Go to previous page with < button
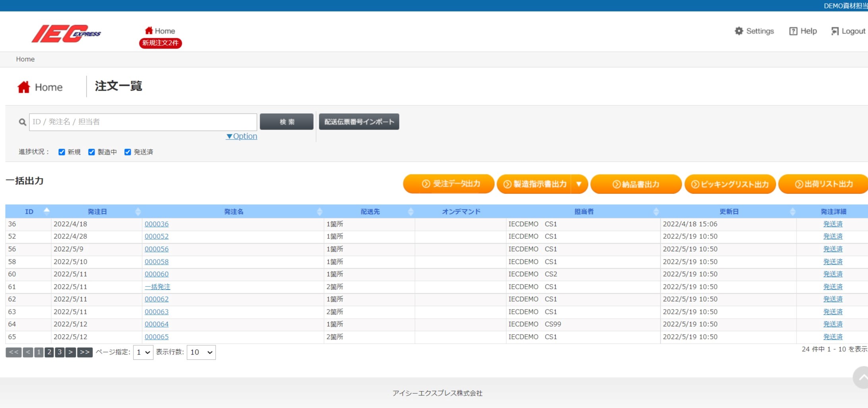This screenshot has width=868, height=408. [28, 352]
